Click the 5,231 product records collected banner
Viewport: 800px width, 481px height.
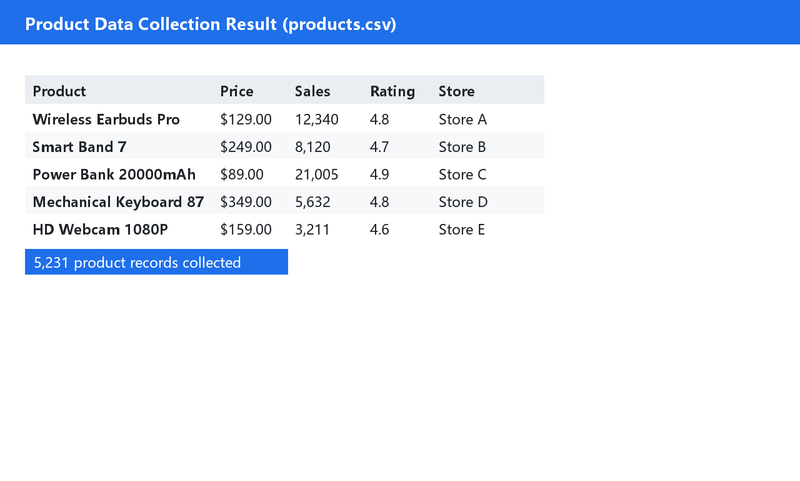[156, 262]
